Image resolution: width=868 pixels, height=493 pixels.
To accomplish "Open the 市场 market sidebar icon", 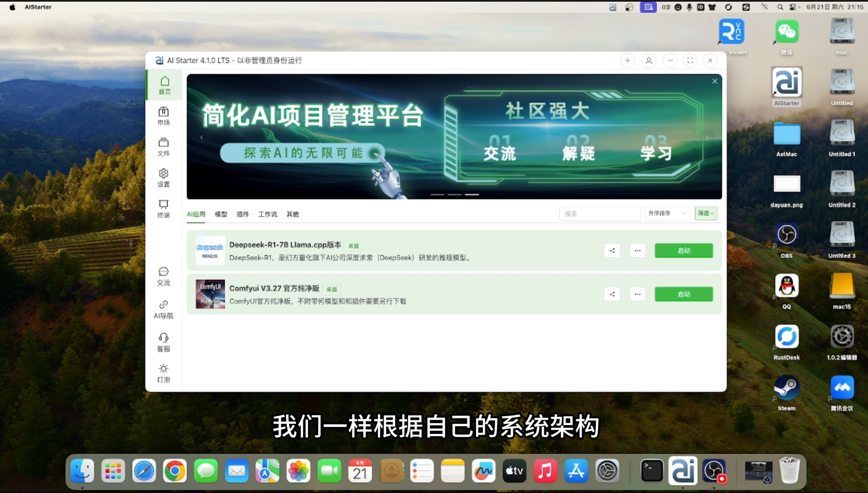I will 163,116.
